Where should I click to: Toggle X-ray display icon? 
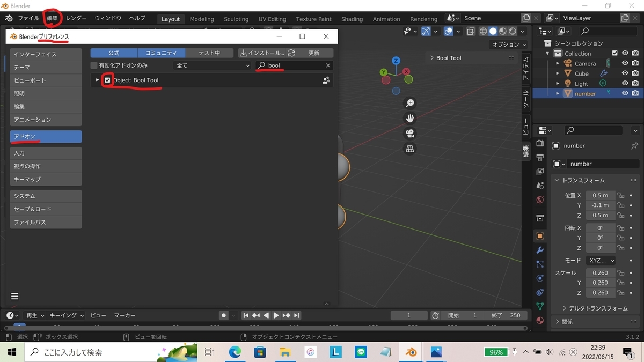pyautogui.click(x=471, y=31)
